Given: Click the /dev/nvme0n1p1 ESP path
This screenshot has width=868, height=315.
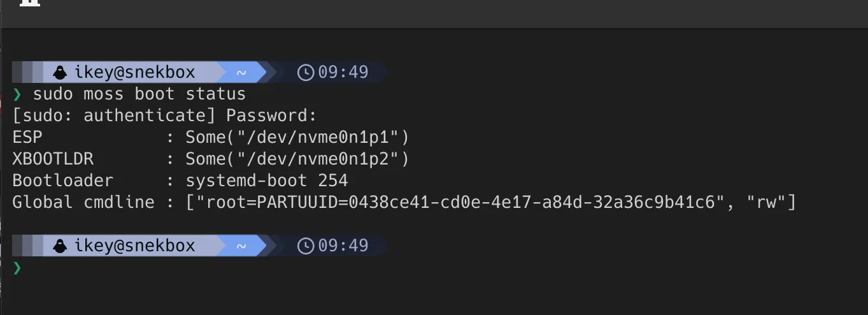Looking at the screenshot, I should (x=297, y=138).
